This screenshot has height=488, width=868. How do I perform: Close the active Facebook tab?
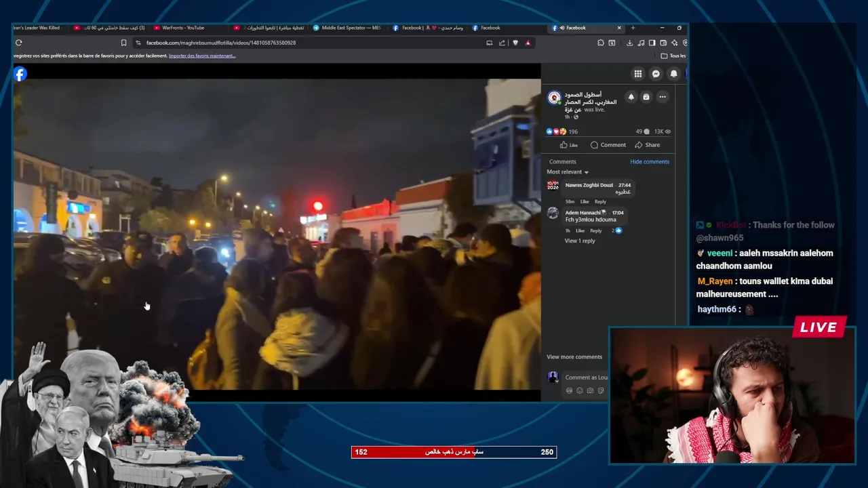click(618, 28)
